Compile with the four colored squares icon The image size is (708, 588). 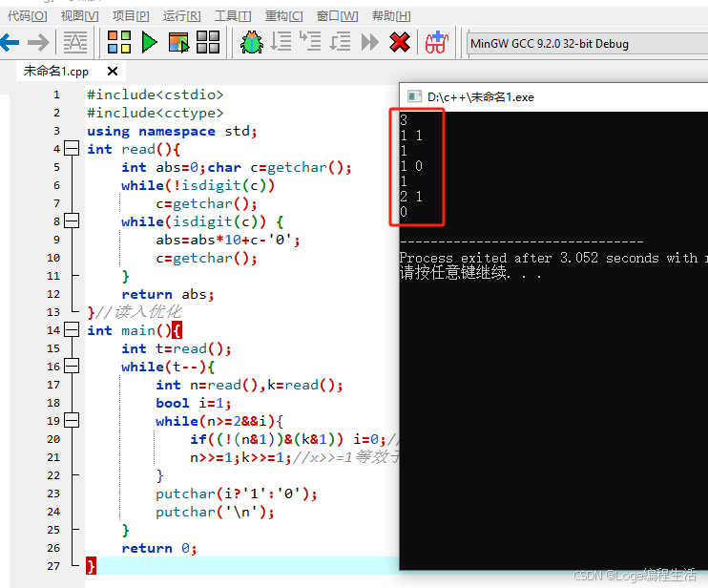119,42
